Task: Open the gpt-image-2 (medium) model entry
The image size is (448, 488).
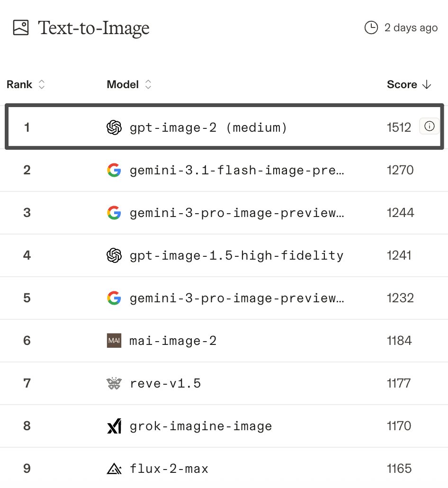Action: click(x=208, y=127)
